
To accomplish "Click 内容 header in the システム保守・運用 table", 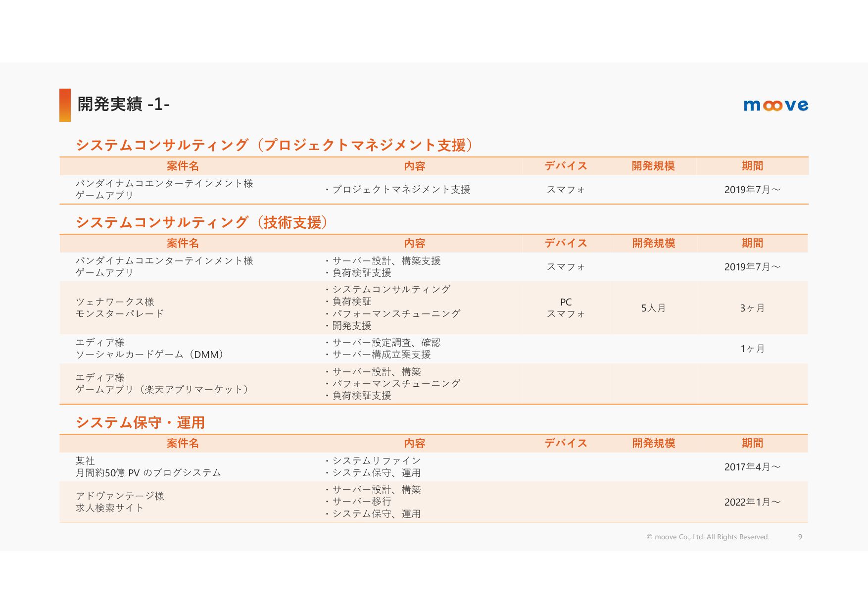I will pyautogui.click(x=414, y=443).
